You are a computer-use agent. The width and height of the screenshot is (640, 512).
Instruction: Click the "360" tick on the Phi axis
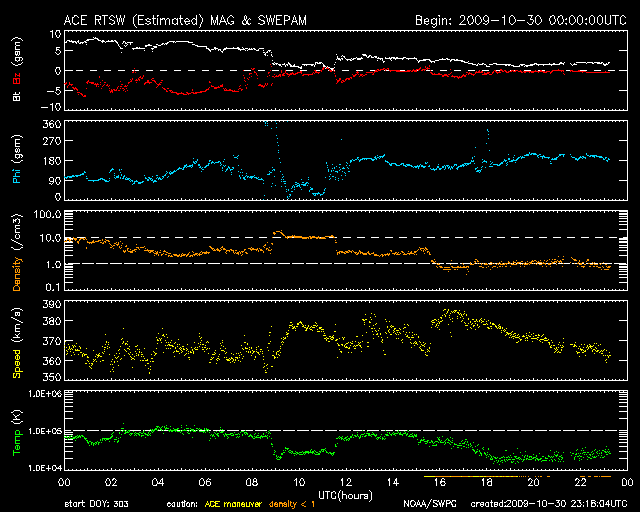pos(52,124)
